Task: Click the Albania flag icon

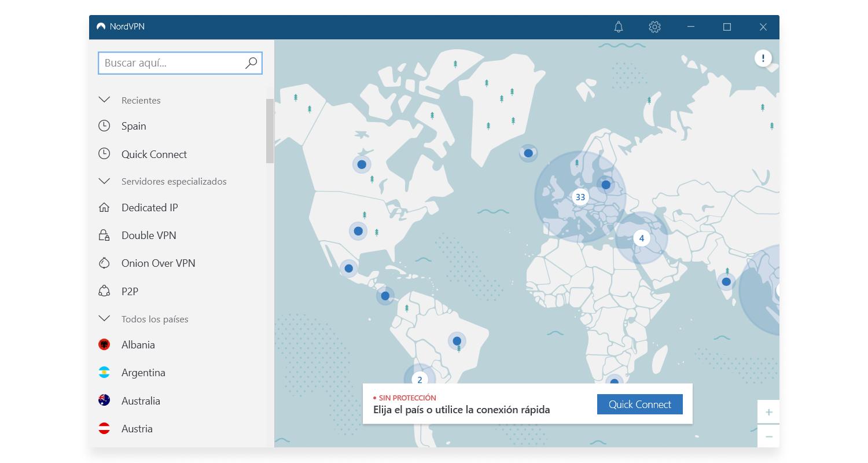Action: [104, 344]
